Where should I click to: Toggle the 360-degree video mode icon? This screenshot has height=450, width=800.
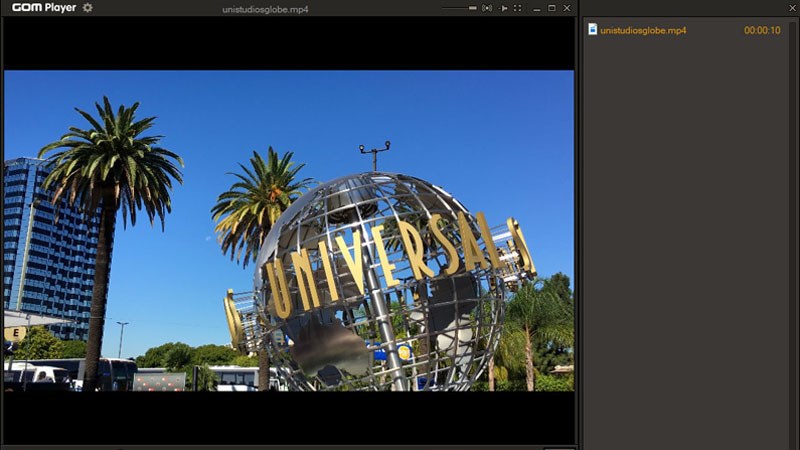(487, 8)
